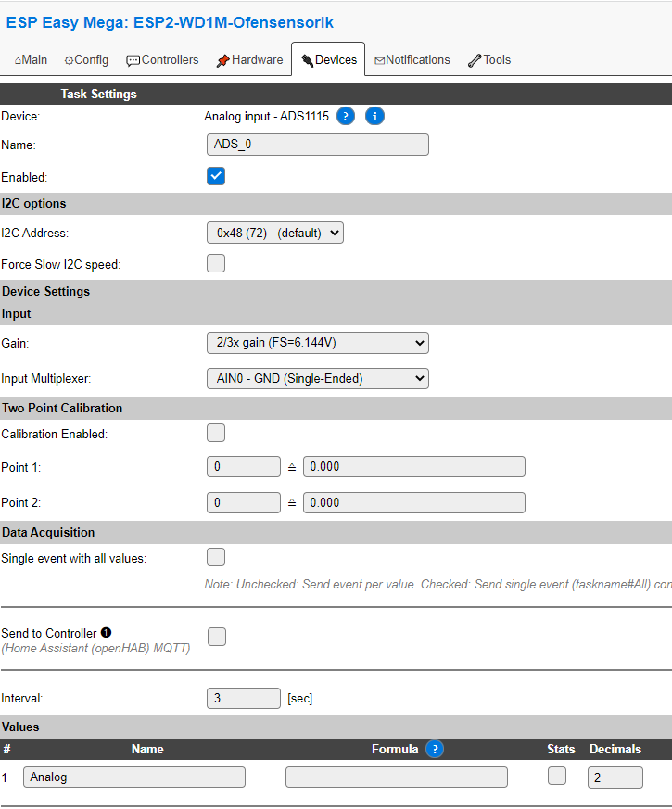Open the I2C Address dropdown
Image resolution: width=672 pixels, height=809 pixels.
click(275, 233)
